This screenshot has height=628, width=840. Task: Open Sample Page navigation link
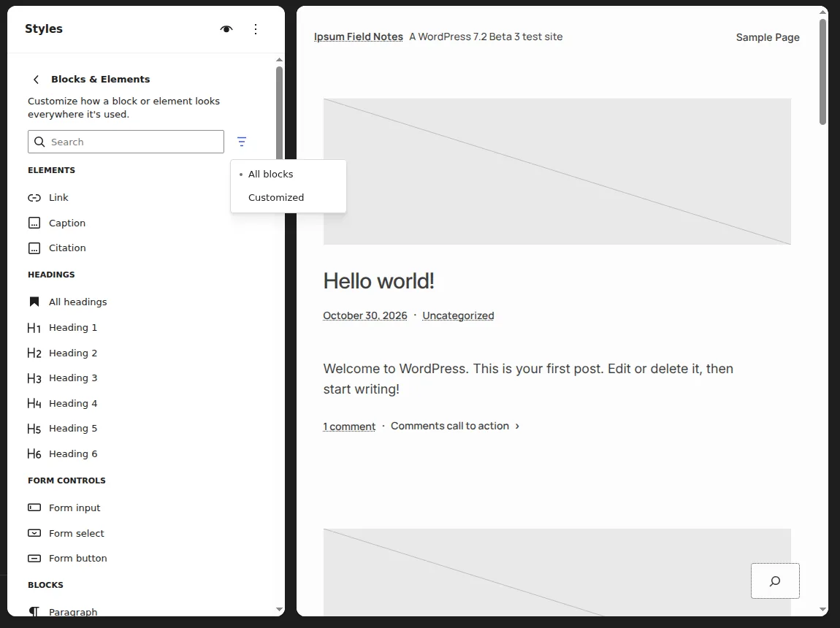click(768, 37)
